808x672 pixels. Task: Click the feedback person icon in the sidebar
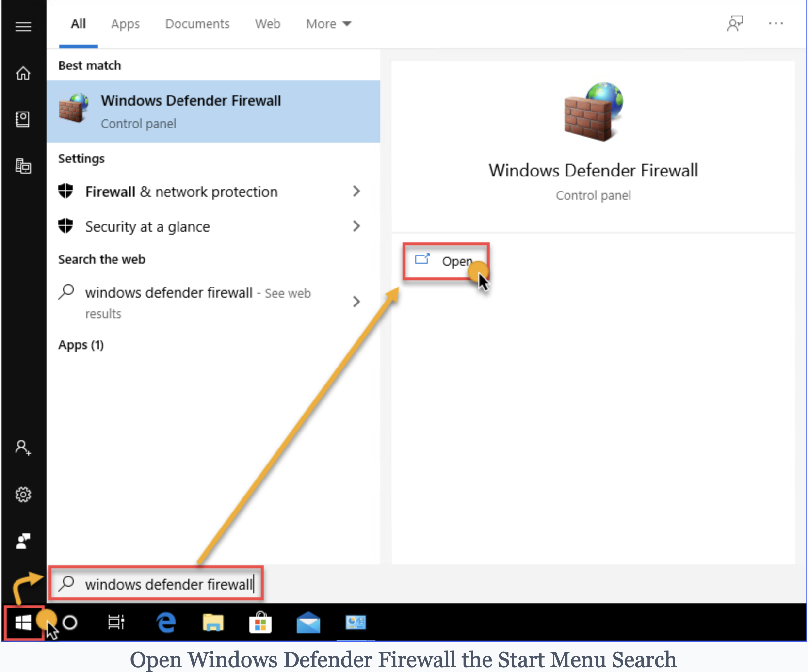pos(23,541)
